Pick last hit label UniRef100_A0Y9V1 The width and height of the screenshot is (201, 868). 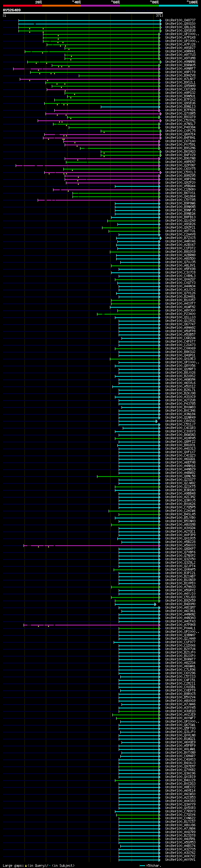(x=180, y=860)
